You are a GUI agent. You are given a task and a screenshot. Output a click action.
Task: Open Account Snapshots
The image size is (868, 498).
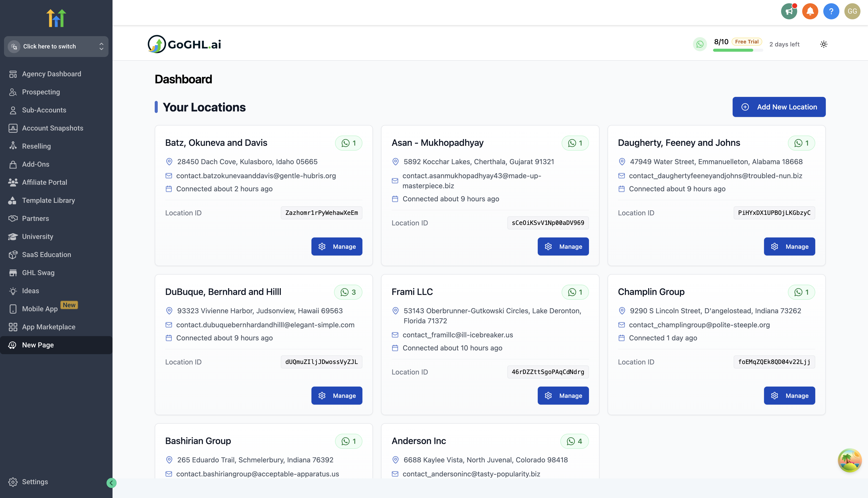(56, 128)
